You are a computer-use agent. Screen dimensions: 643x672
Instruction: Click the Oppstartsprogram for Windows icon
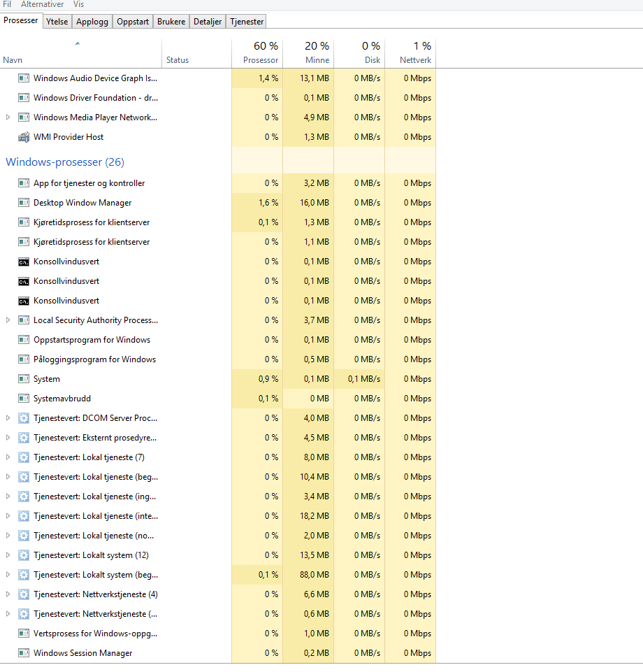tap(24, 340)
